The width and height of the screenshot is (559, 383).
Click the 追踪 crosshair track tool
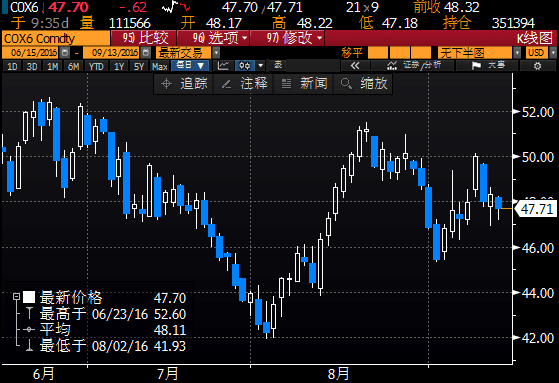tap(184, 84)
